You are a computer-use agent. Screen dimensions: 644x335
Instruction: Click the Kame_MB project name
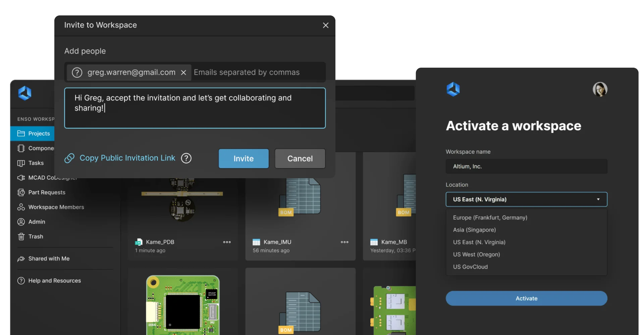(394, 242)
